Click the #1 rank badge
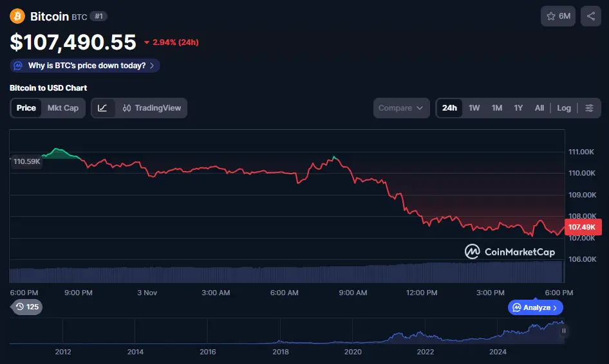The height and width of the screenshot is (364, 609). click(x=98, y=16)
